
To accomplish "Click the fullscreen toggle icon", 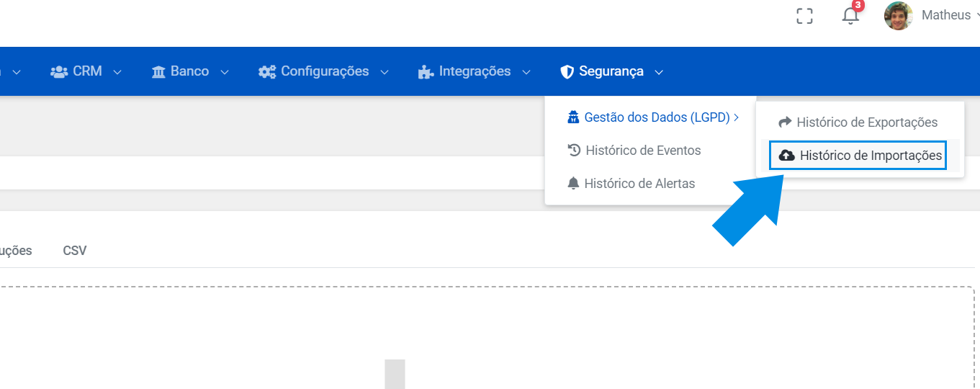I will tap(804, 16).
